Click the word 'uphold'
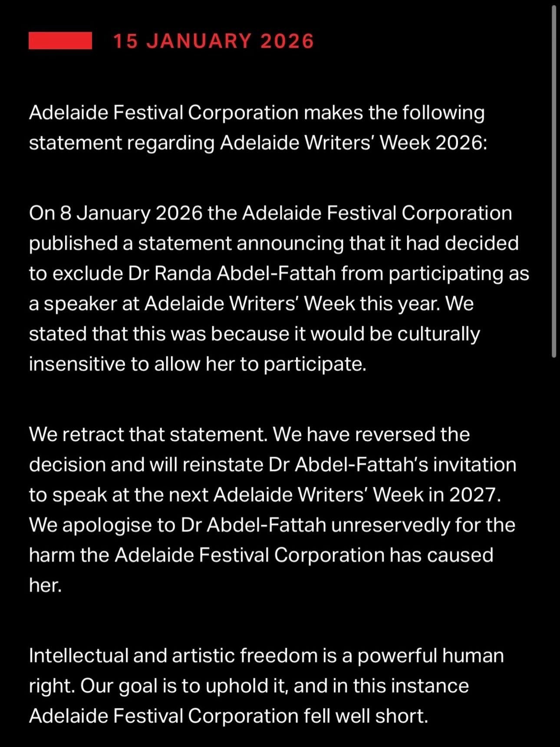This screenshot has height=747, width=560. click(x=231, y=686)
